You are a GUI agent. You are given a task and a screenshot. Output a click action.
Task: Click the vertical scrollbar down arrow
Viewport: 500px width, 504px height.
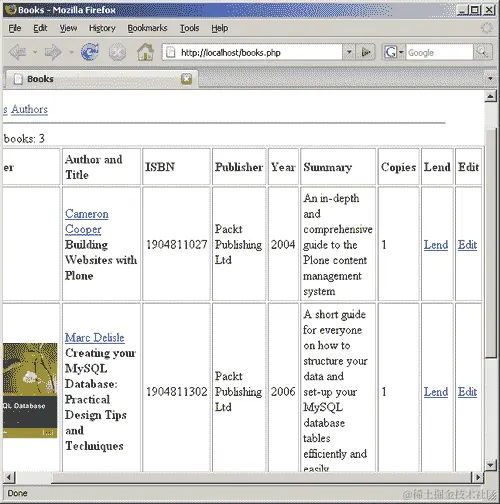pos(490,465)
